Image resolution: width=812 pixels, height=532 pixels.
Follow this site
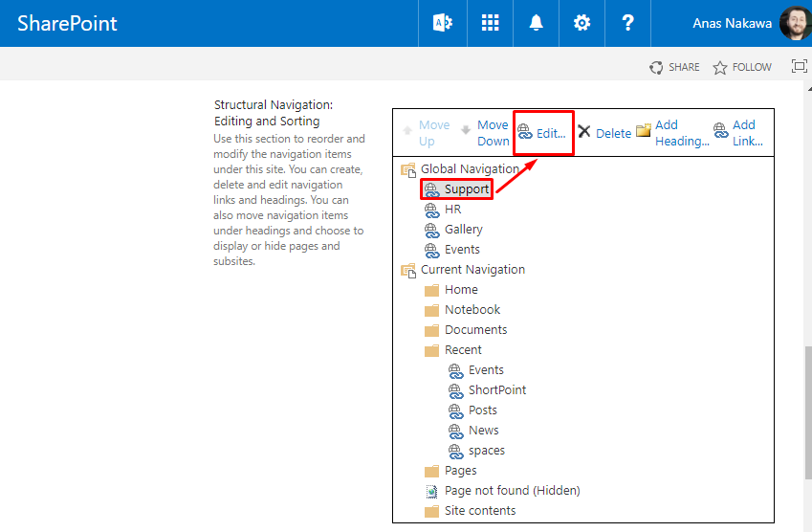pos(742,67)
